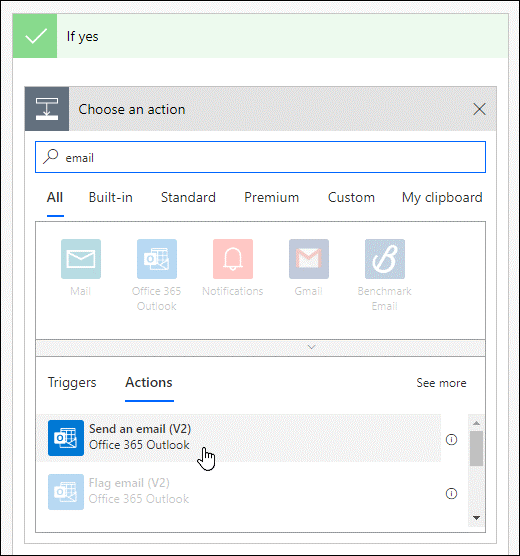The height and width of the screenshot is (556, 520).
Task: Open the Benchmark Email connector
Action: (x=385, y=259)
